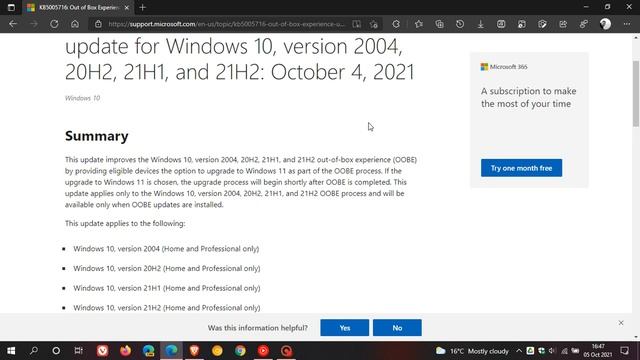Answer Yes to helpful question

coord(344,328)
